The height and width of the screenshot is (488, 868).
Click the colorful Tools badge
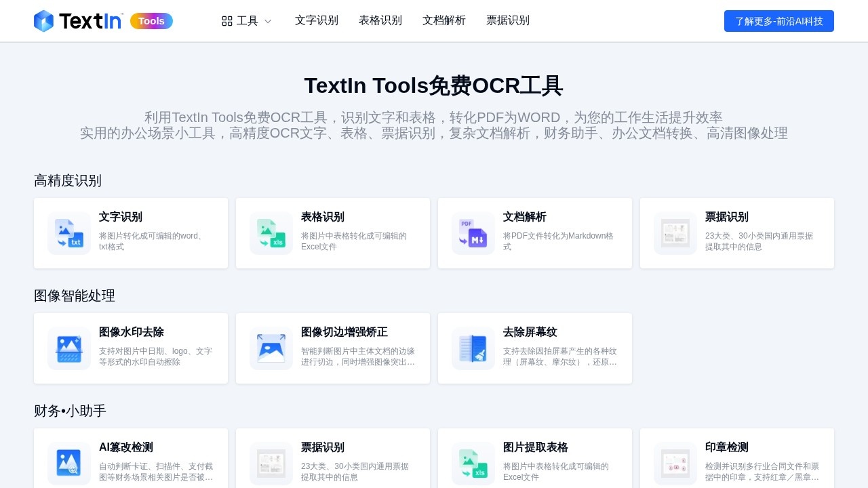[151, 21]
